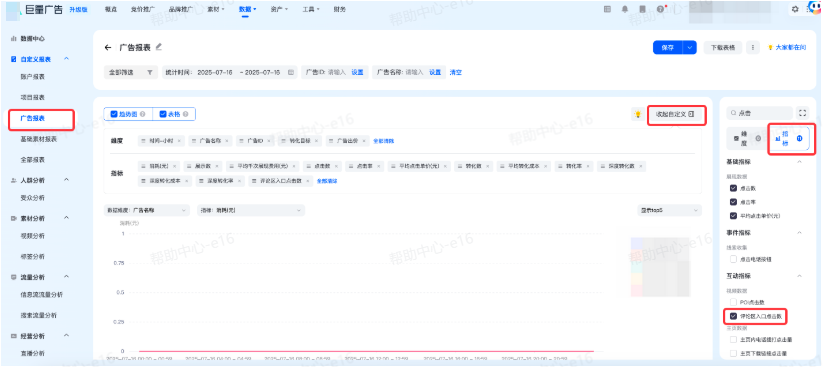Open the 显示top5 dropdown
Screen dimensions: 823x367
pyautogui.click(x=669, y=210)
